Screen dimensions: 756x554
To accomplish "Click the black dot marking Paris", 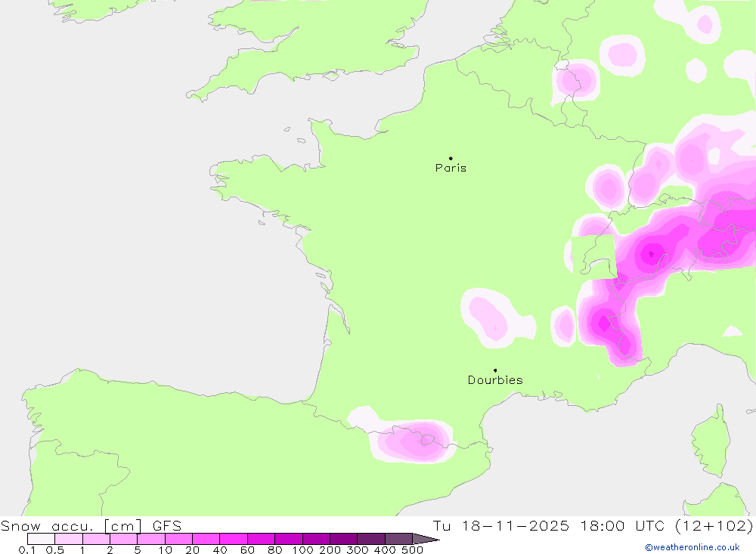I will point(451,158).
